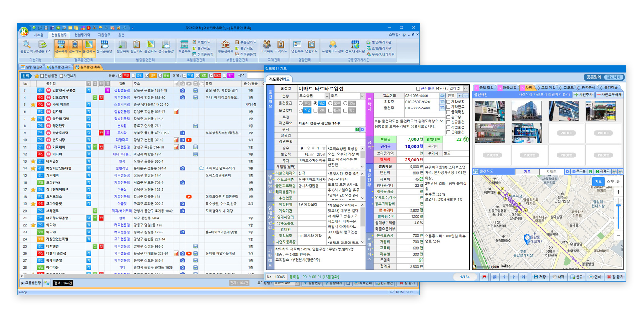Open the 업종 dropdown showing 특수상권
644x322 pixels.
(x=327, y=96)
